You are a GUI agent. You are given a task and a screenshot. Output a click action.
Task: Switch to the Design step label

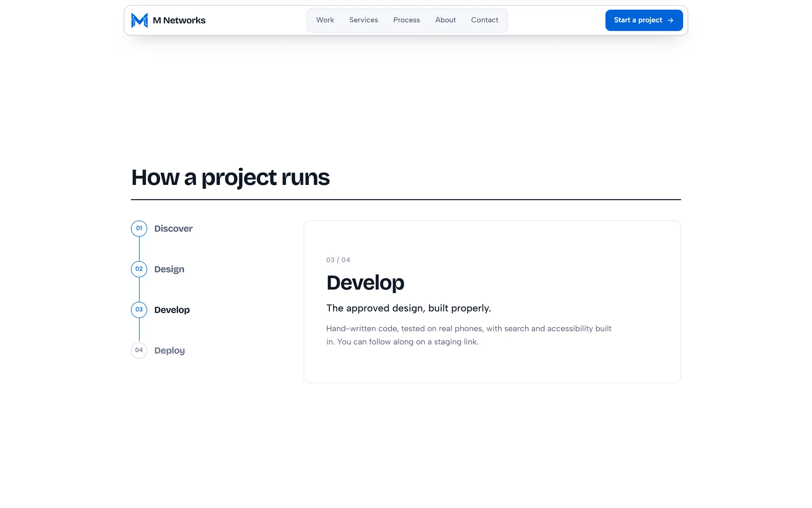(x=169, y=270)
